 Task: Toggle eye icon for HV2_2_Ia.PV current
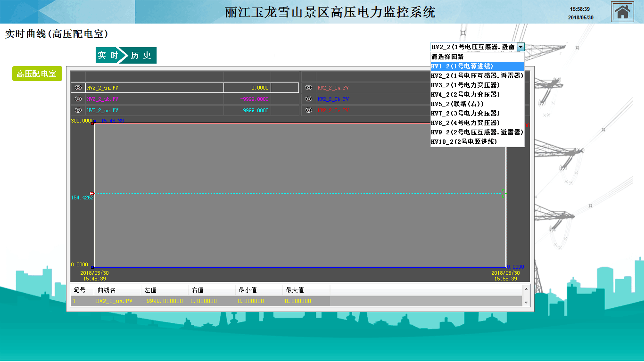(309, 88)
